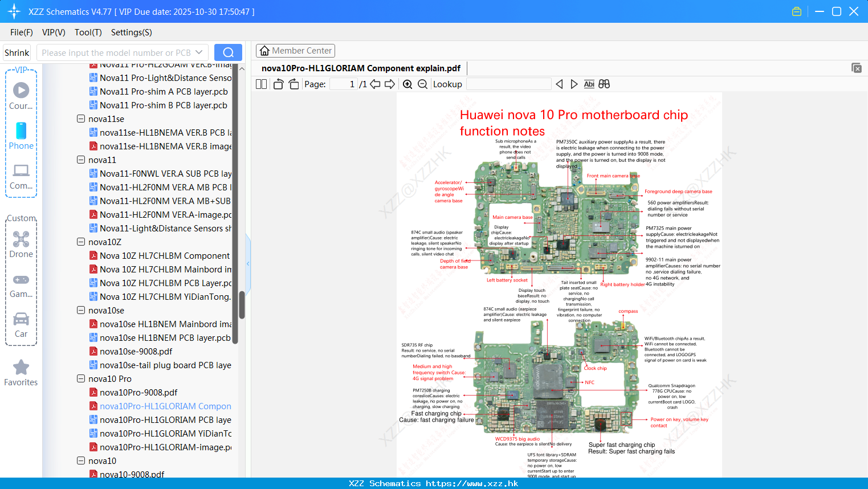Go to the next PDF page arrow

click(390, 84)
